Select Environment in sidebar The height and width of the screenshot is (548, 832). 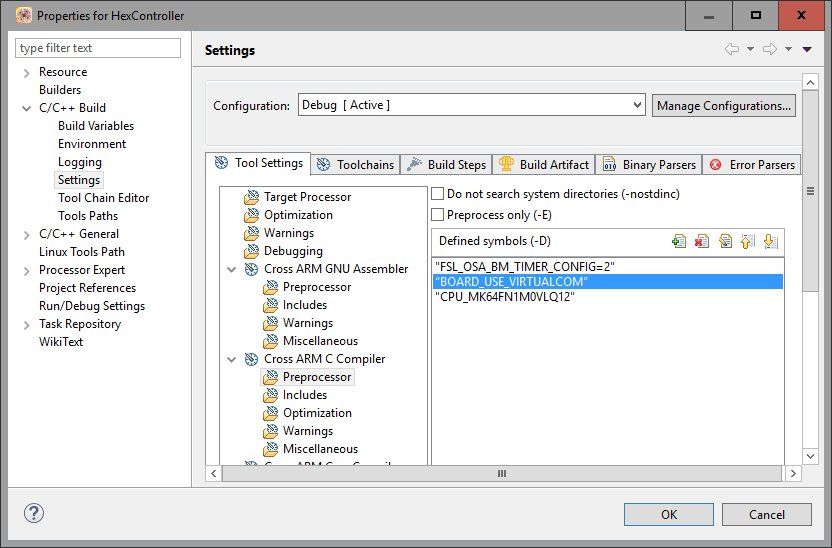click(92, 144)
